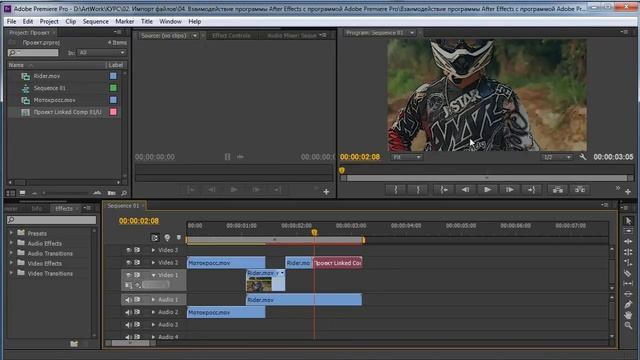Click Find magnifier in Project panel footer

pyautogui.click(x=124, y=193)
